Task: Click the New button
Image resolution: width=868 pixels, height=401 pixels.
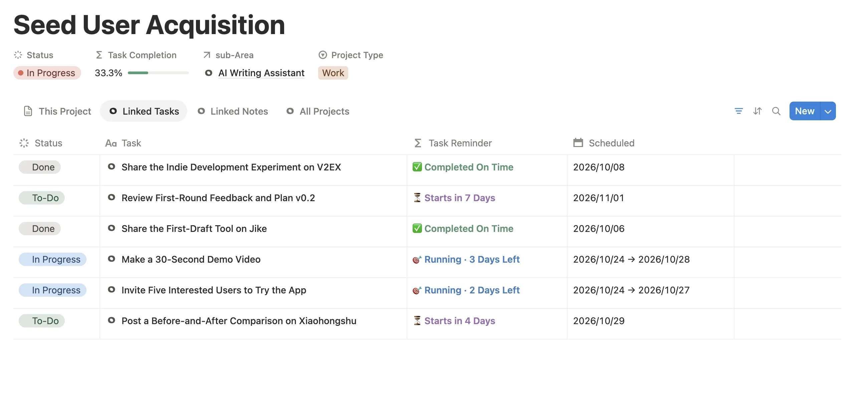Action: (804, 111)
